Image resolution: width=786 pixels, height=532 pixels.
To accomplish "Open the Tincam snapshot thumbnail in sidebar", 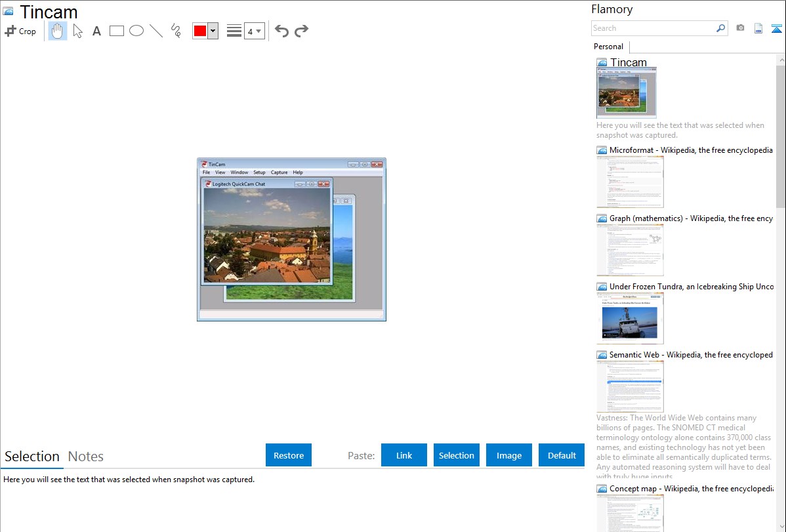I will pos(627,93).
